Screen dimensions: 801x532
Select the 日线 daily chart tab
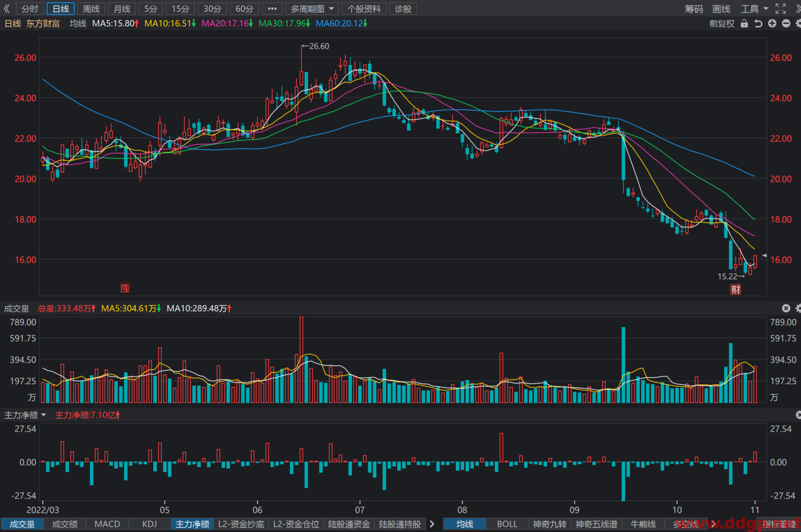(60, 9)
